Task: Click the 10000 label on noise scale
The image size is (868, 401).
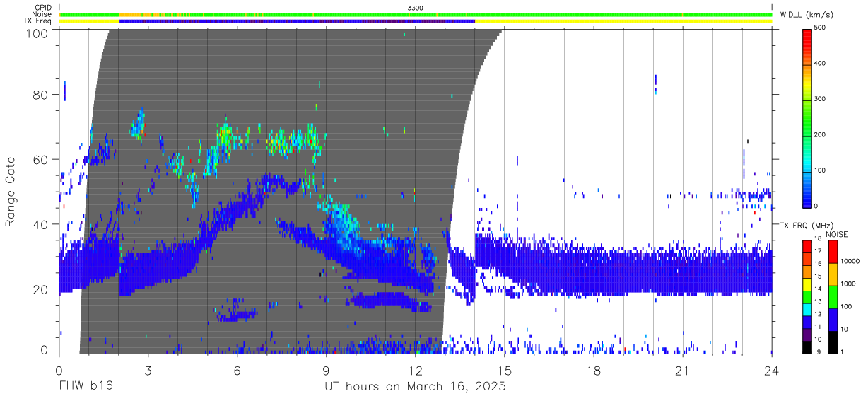Action: pos(849,261)
